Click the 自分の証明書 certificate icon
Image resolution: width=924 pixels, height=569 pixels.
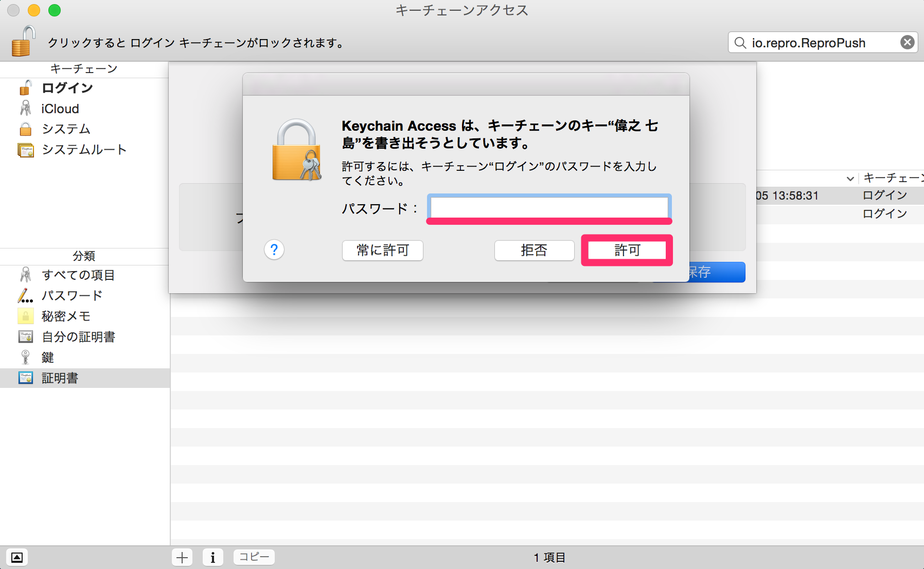(26, 337)
